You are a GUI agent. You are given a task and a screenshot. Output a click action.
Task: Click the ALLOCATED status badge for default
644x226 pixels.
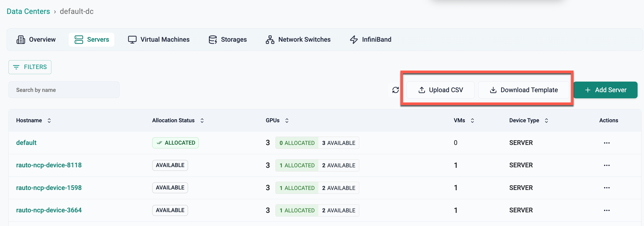point(176,143)
